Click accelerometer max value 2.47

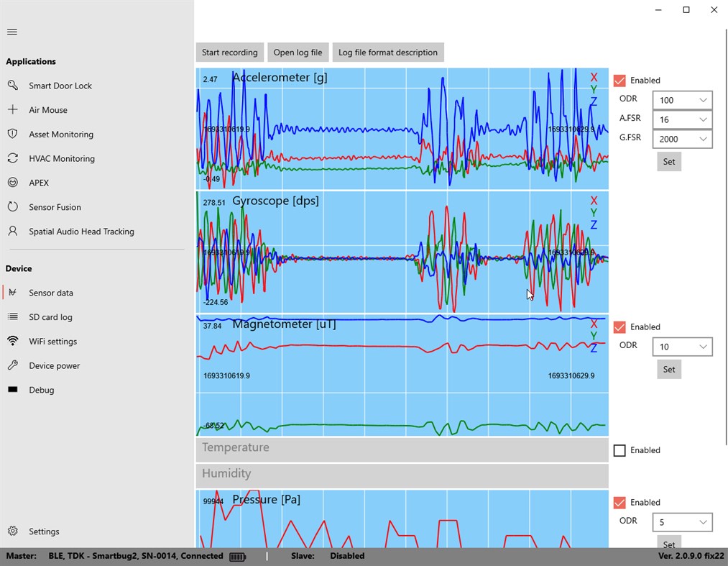(210, 79)
